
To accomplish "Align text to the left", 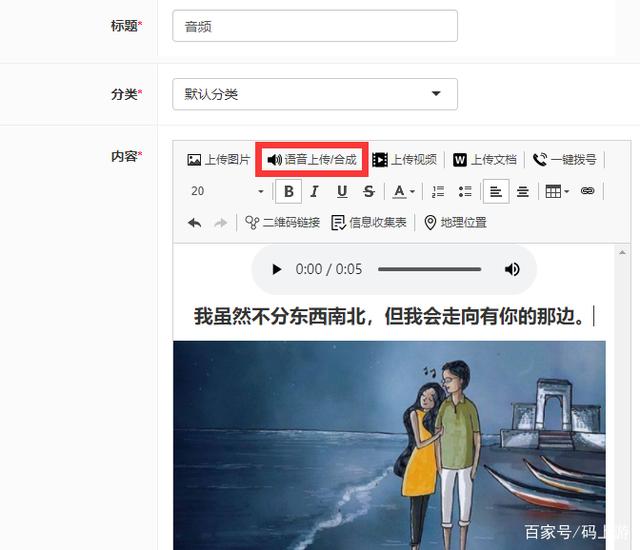I will 496,191.
